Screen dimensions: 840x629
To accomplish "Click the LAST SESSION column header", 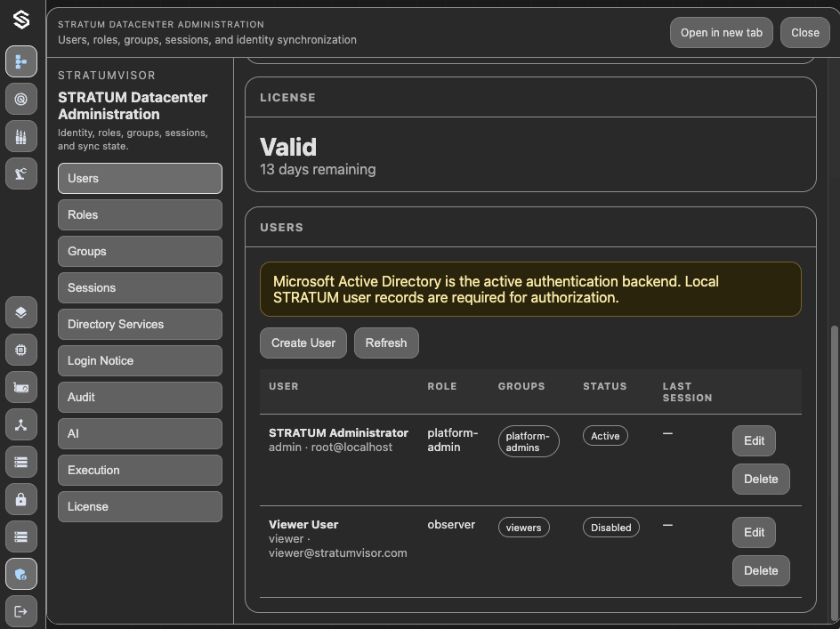I will pyautogui.click(x=687, y=392).
